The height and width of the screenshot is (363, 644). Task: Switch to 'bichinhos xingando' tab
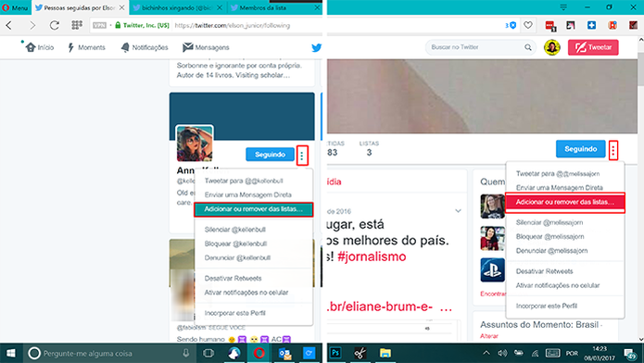[177, 7]
